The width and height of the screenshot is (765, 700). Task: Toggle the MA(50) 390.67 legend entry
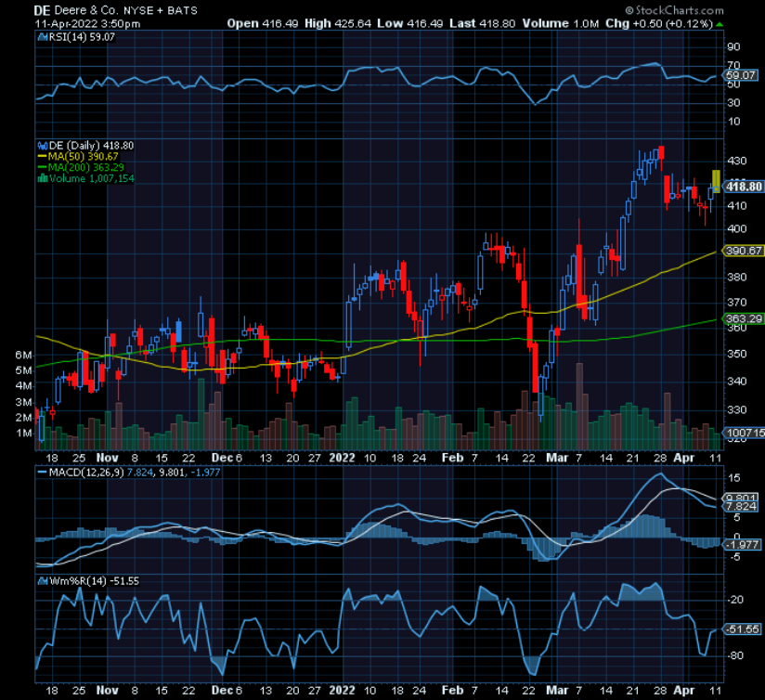point(84,156)
